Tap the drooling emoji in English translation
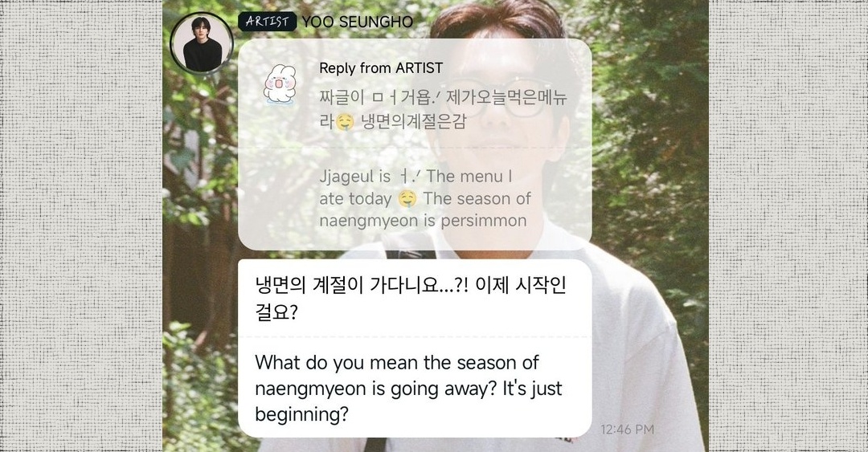The width and height of the screenshot is (868, 452). click(407, 198)
